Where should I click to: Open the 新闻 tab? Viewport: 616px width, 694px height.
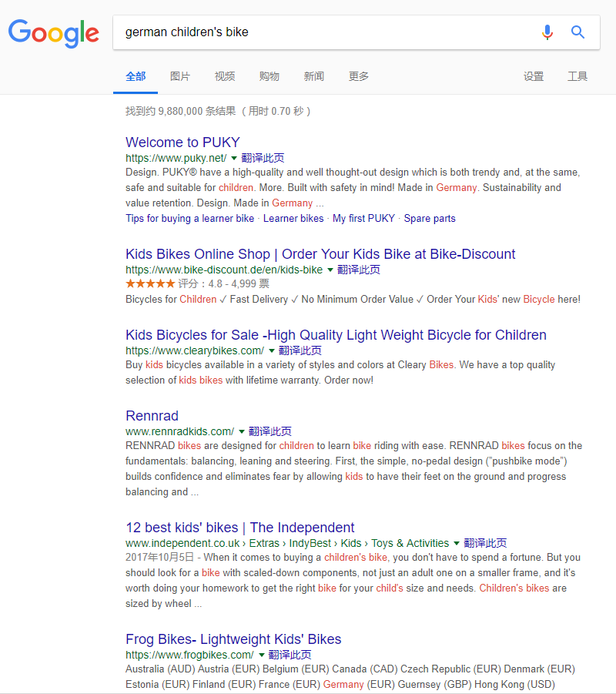313,76
